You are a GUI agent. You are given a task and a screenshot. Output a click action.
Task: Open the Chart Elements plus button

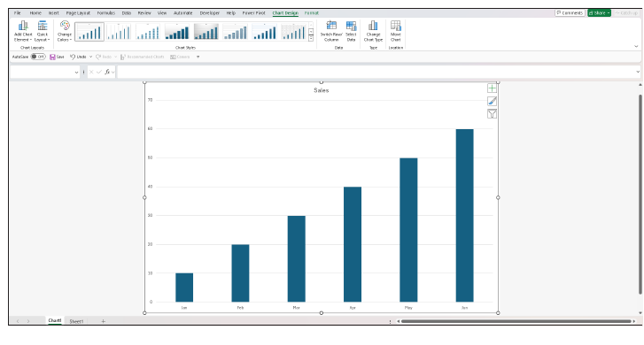point(492,88)
